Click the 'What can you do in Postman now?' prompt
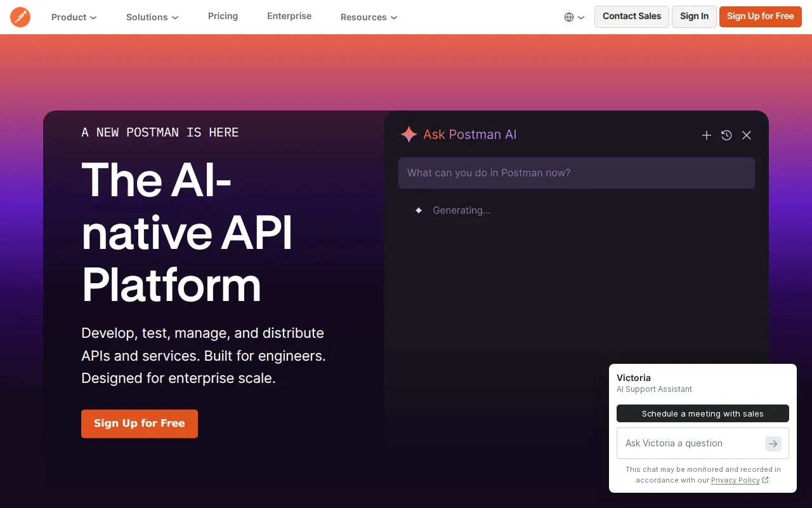Viewport: 812px width, 508px height. pyautogui.click(x=577, y=173)
